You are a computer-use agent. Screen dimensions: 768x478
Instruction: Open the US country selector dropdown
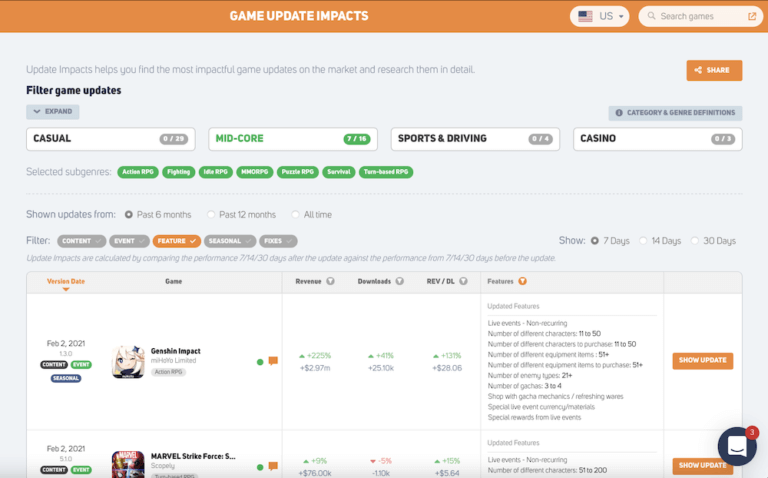(x=600, y=16)
